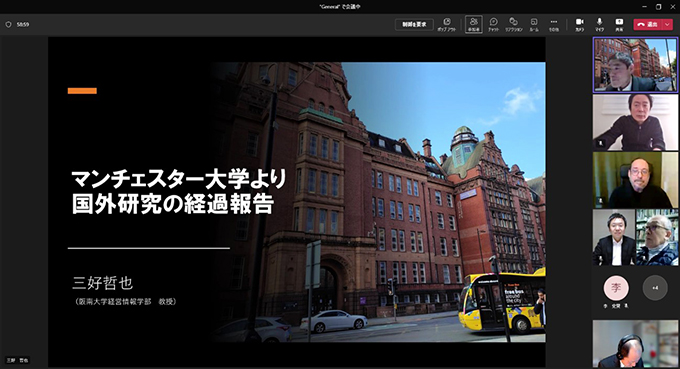Restore the Teams meeting window size
This screenshot has width=680, height=369.
tap(658, 7)
